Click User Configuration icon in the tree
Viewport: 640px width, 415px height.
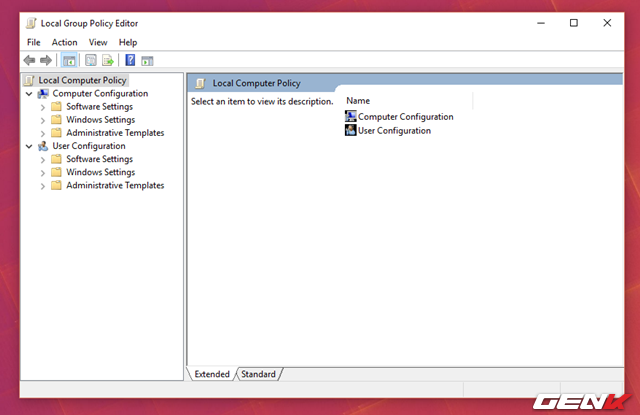click(x=43, y=146)
